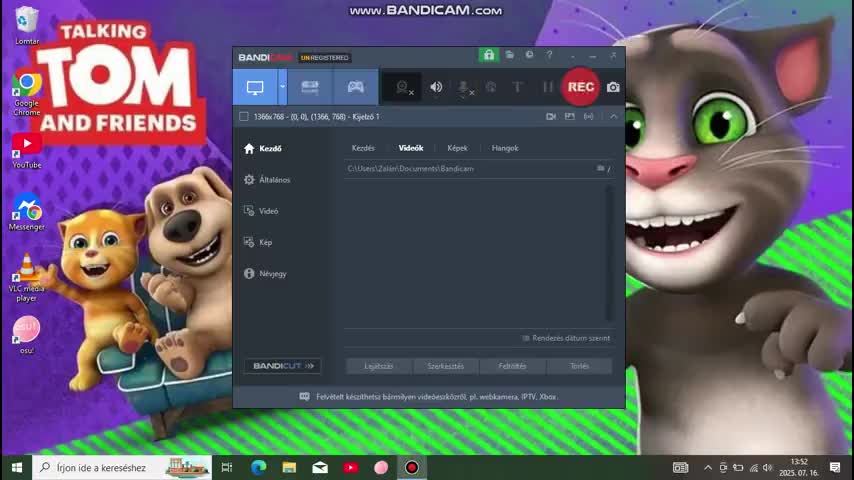854x480 pixels.
Task: Open the BANDICUT link button
Action: point(283,366)
